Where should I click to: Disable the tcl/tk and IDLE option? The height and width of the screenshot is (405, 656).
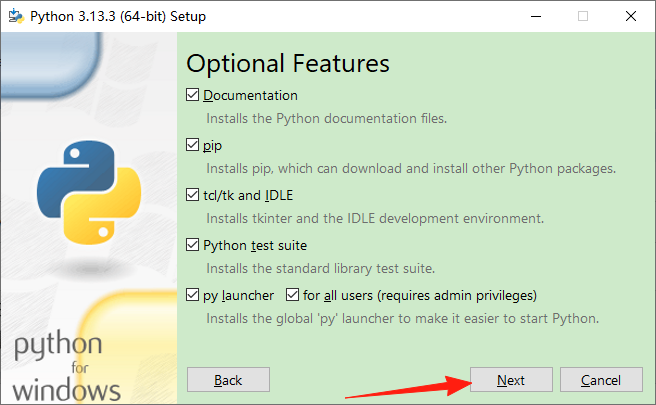pyautogui.click(x=193, y=195)
